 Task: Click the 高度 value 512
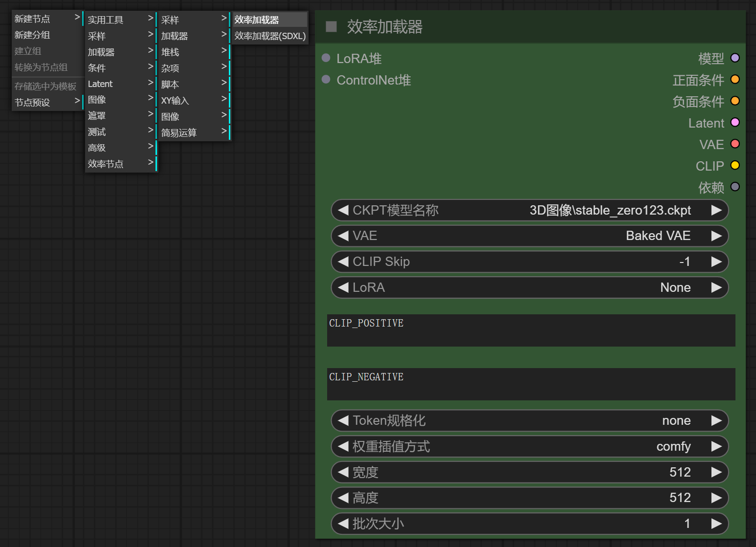coord(680,498)
